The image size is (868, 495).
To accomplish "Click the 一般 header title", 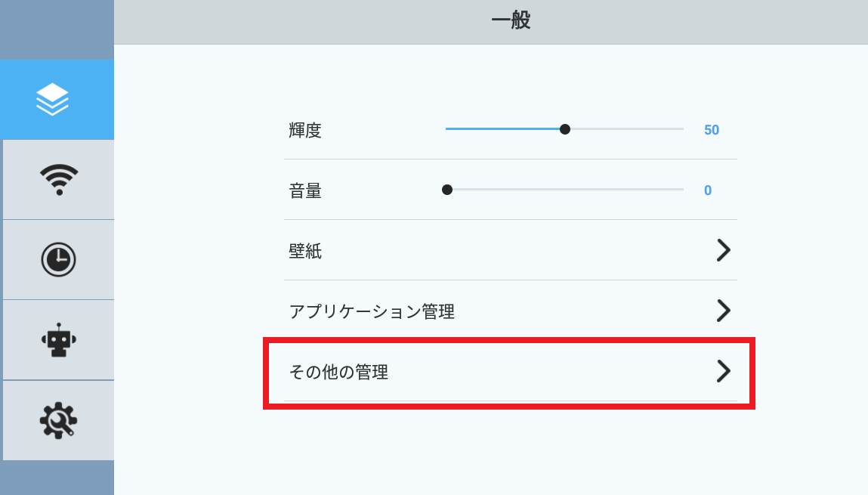I will (x=511, y=20).
